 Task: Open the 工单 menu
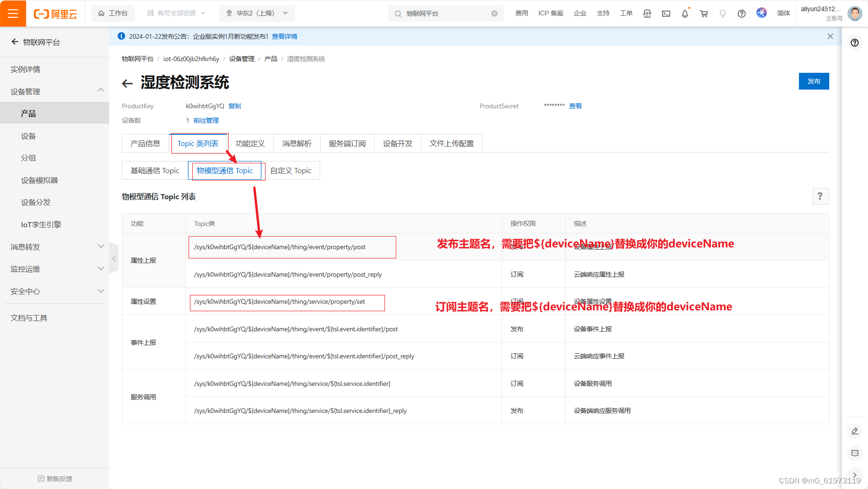point(626,13)
